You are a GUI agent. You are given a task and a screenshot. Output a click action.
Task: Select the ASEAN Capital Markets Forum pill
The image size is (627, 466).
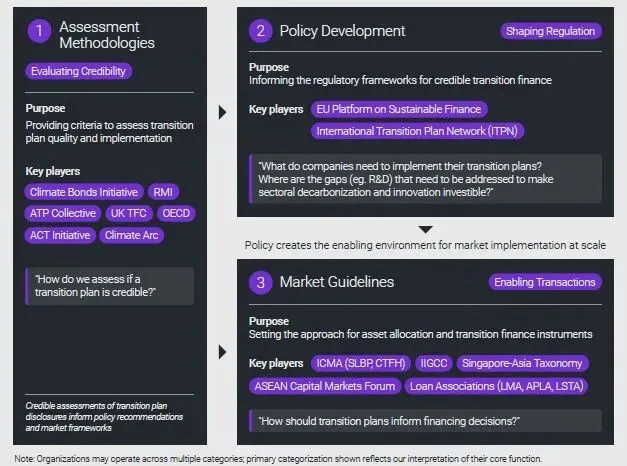(325, 386)
